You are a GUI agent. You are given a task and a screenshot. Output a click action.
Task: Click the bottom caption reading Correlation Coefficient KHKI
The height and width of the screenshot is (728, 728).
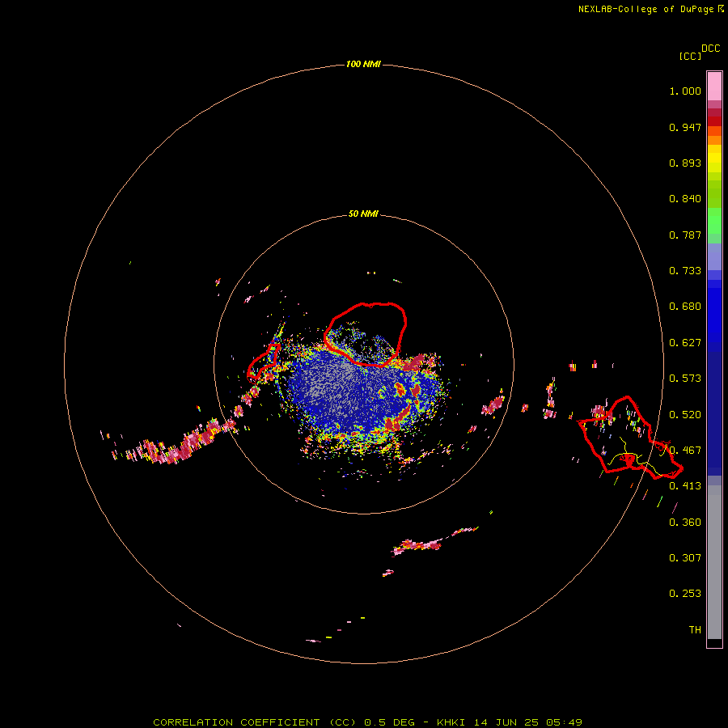tap(367, 722)
